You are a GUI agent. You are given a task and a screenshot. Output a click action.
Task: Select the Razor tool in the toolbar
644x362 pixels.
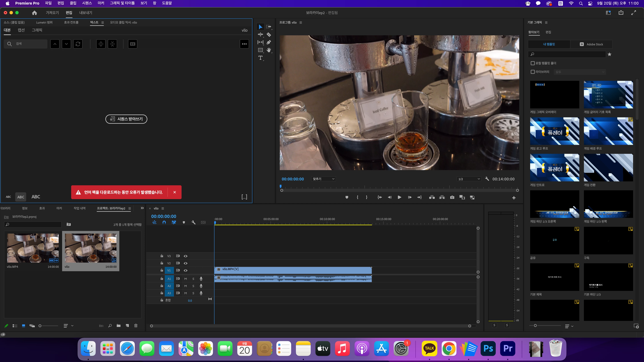click(x=269, y=34)
